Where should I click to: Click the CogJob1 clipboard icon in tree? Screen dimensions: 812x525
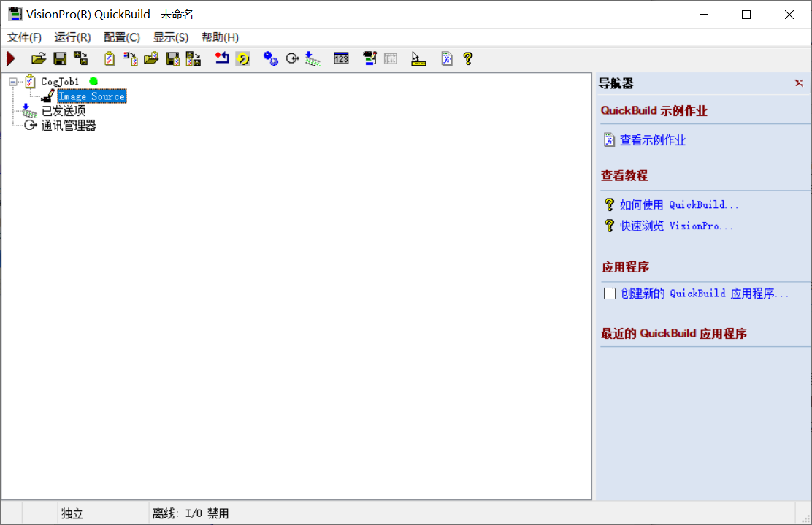coord(30,81)
